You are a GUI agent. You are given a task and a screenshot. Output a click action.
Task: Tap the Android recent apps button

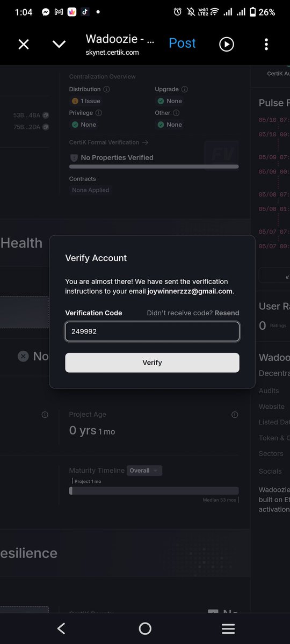pos(228,628)
